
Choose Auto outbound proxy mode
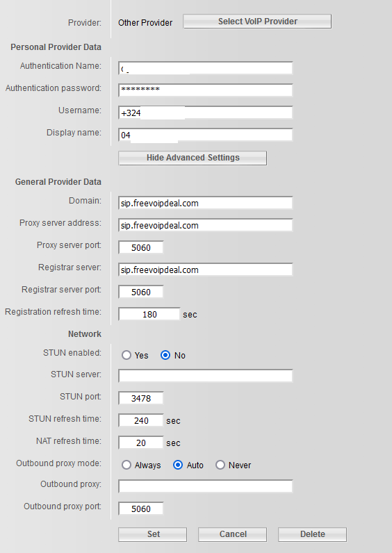pyautogui.click(x=178, y=465)
